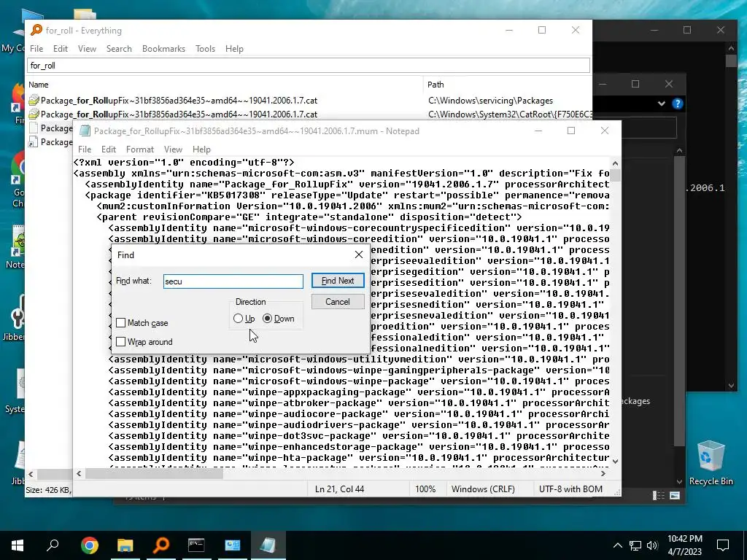This screenshot has height=560, width=747.
Task: Select the .cat file in System32\CatRoot
Action: pos(179,114)
